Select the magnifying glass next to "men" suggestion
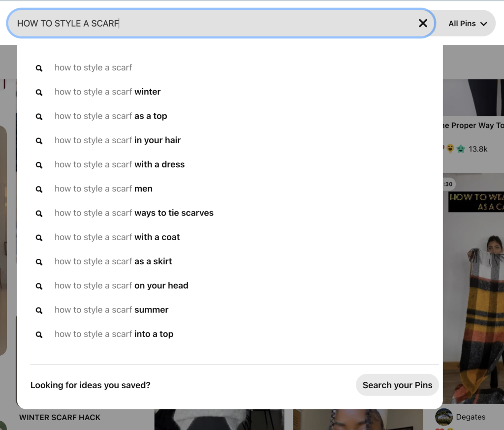This screenshot has height=430, width=504. click(x=39, y=189)
